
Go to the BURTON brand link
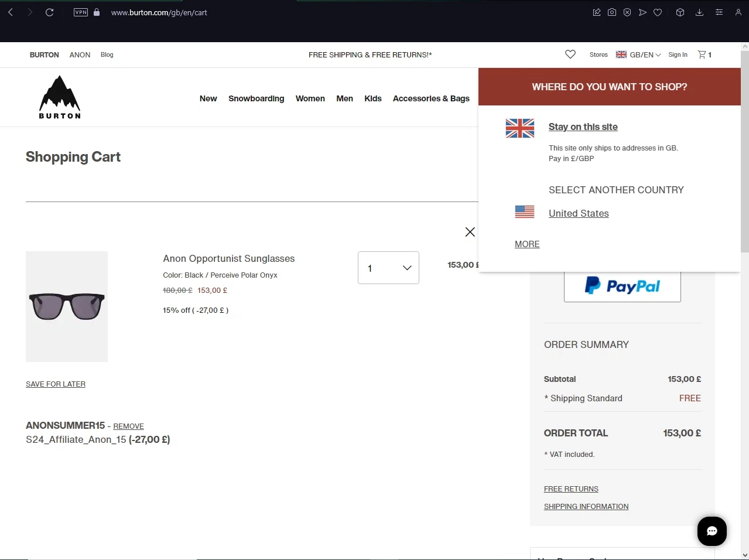tap(45, 55)
